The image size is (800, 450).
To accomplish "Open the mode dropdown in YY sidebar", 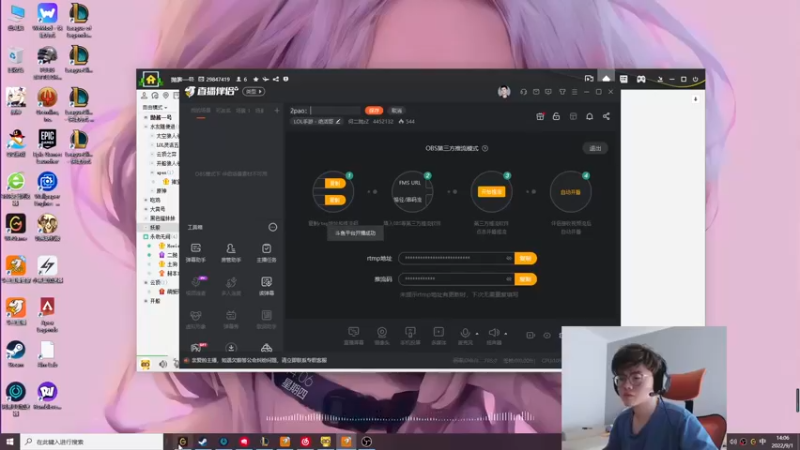I will click(155, 108).
